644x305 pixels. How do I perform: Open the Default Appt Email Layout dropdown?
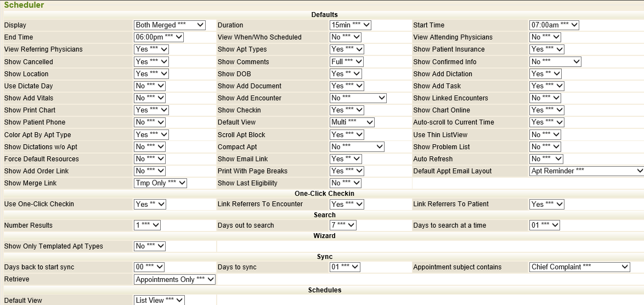586,171
